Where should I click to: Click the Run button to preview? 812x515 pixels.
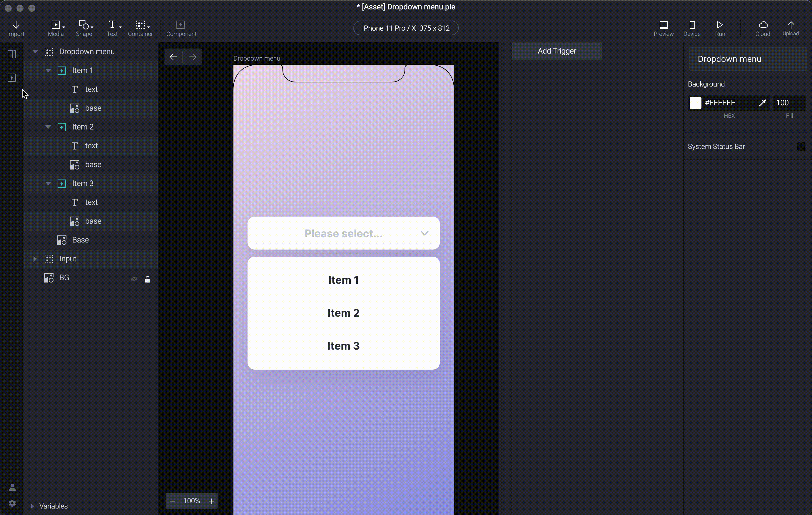click(x=720, y=28)
